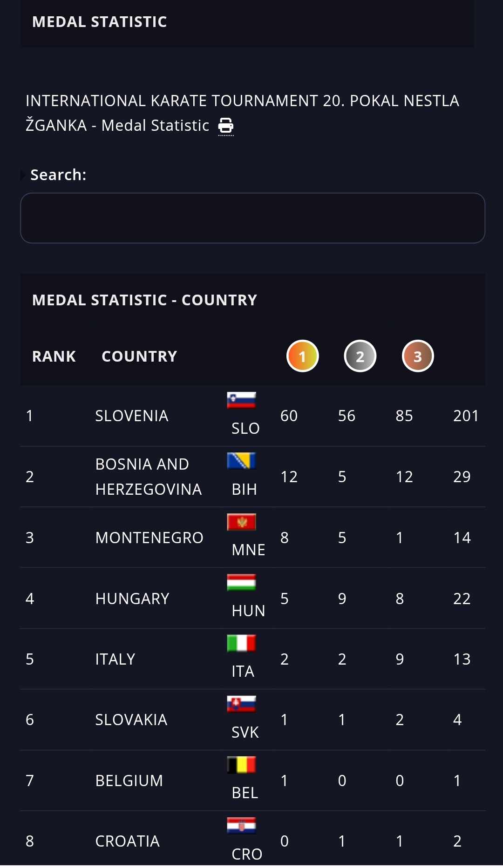The image size is (503, 868).
Task: Sort by the RANK column header
Action: [54, 357]
